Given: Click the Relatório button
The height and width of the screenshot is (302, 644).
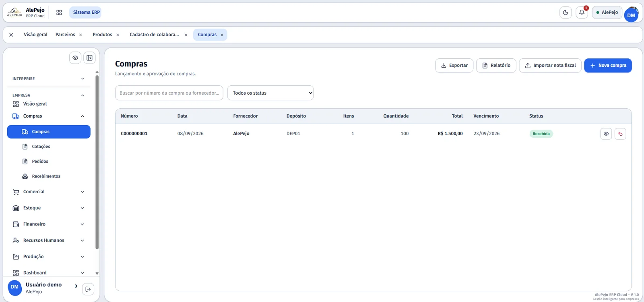Looking at the screenshot, I should (496, 66).
